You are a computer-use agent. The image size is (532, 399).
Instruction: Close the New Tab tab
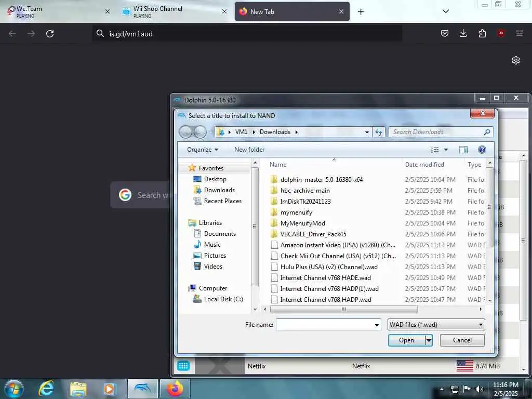pos(341,11)
